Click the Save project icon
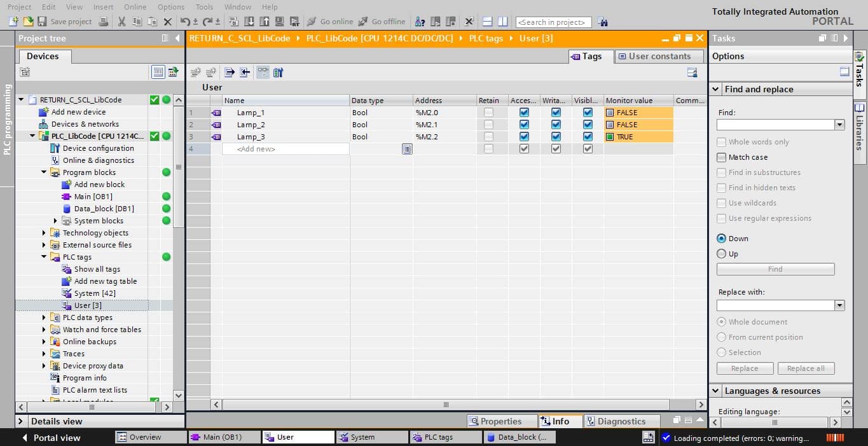 click(42, 22)
